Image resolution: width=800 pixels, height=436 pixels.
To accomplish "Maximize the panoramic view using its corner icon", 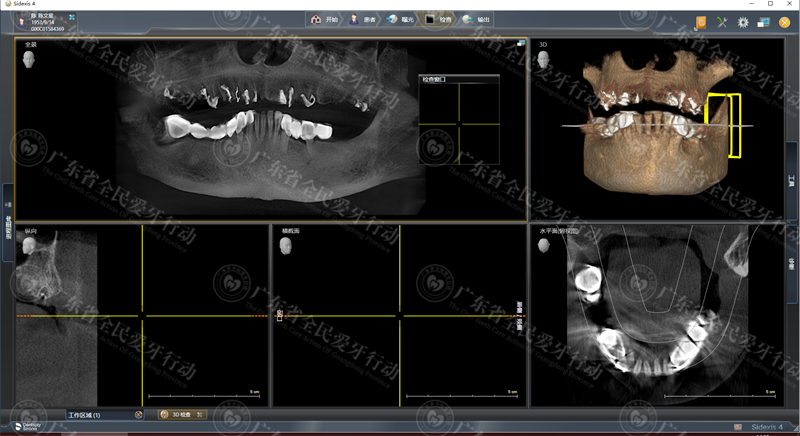I will 520,44.
